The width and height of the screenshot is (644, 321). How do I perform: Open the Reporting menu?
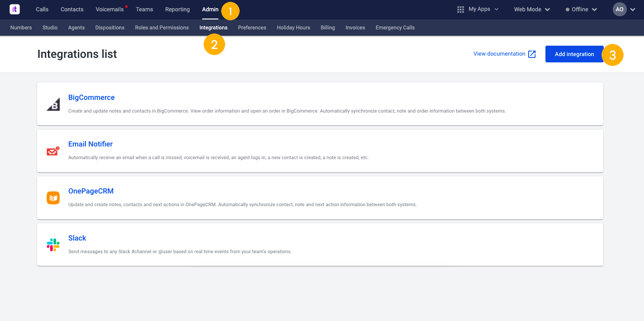pos(177,9)
